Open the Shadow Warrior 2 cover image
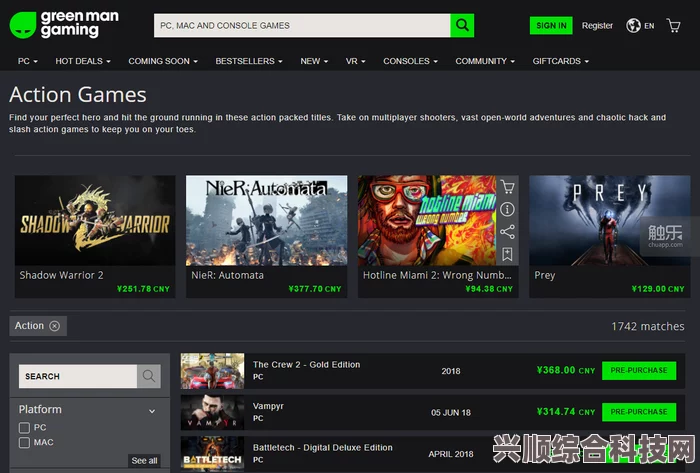The image size is (700, 473). point(95,220)
